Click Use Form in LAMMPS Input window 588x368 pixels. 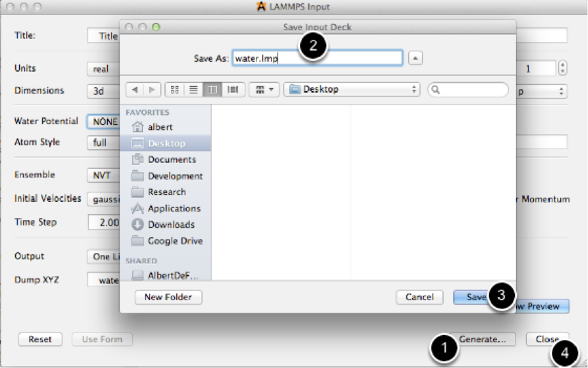[102, 339]
